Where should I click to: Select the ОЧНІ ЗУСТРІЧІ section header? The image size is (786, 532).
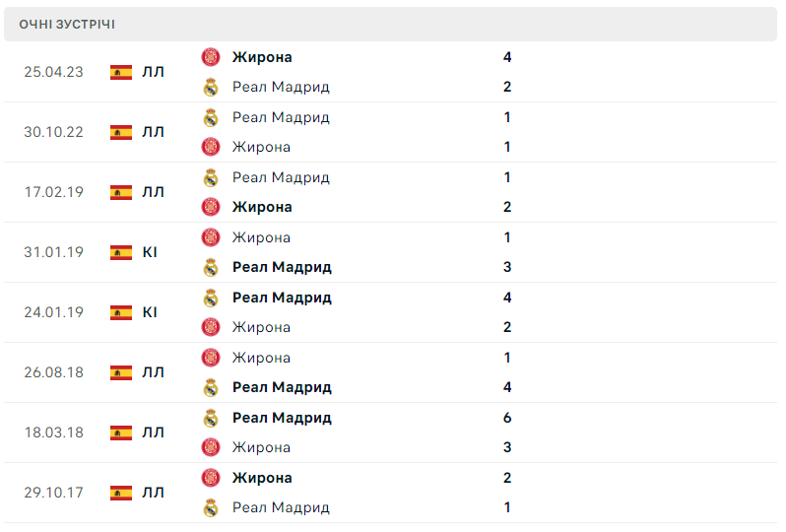pyautogui.click(x=67, y=25)
